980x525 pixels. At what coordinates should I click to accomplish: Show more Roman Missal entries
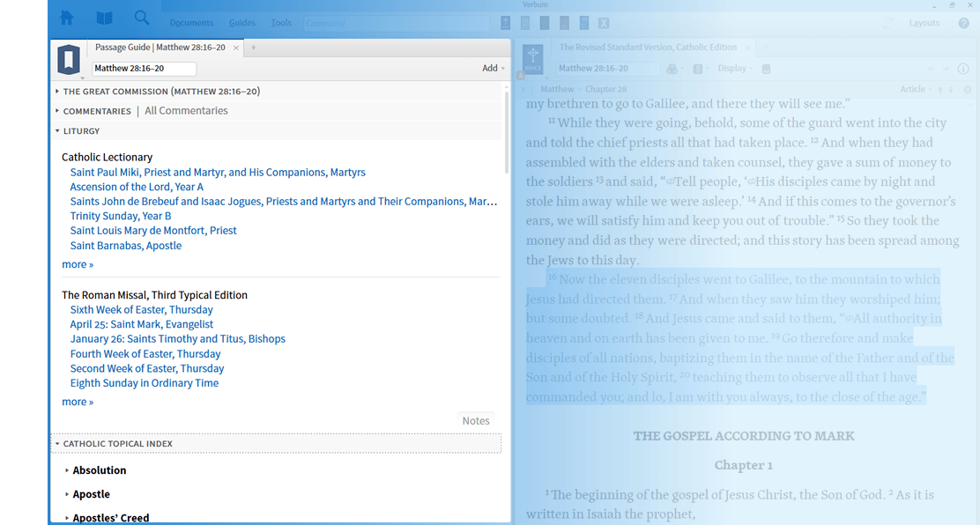(x=78, y=402)
